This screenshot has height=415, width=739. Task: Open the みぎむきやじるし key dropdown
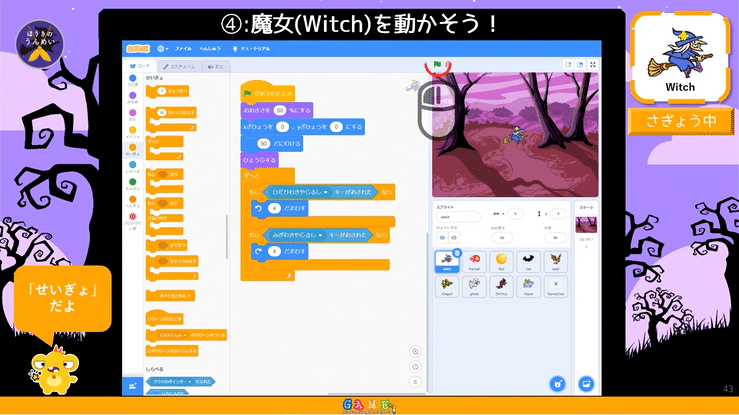pos(320,235)
